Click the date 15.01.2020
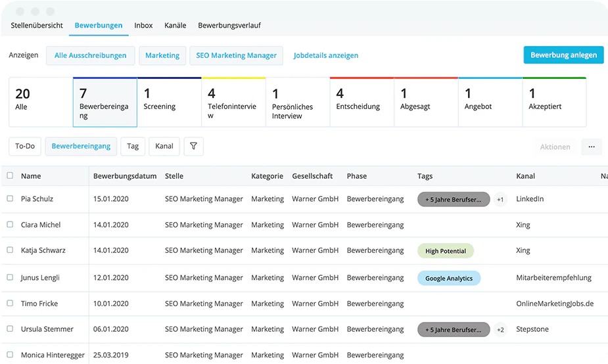The height and width of the screenshot is (364, 608). click(111, 199)
